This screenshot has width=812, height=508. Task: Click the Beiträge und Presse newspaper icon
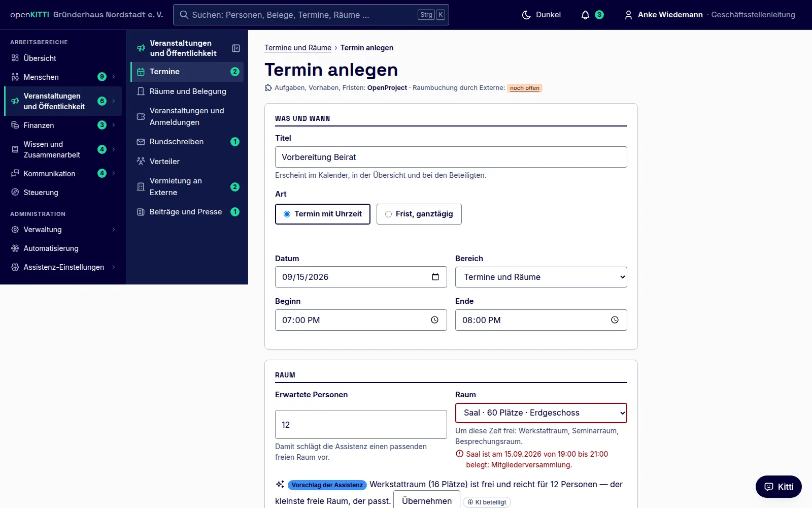[x=141, y=212]
